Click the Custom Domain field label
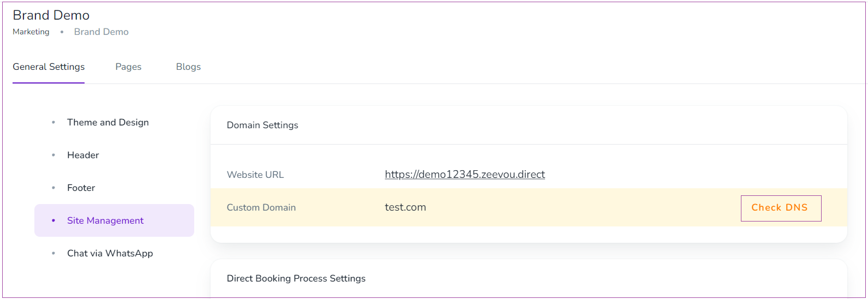This screenshot has width=868, height=299. [261, 207]
